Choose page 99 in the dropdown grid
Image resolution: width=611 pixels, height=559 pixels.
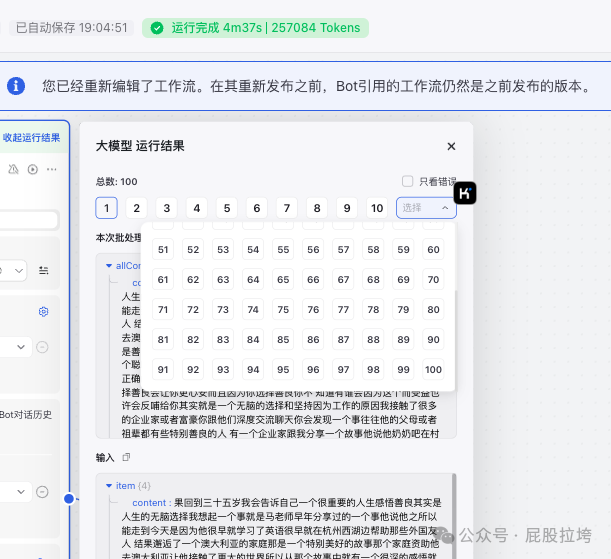[403, 369]
